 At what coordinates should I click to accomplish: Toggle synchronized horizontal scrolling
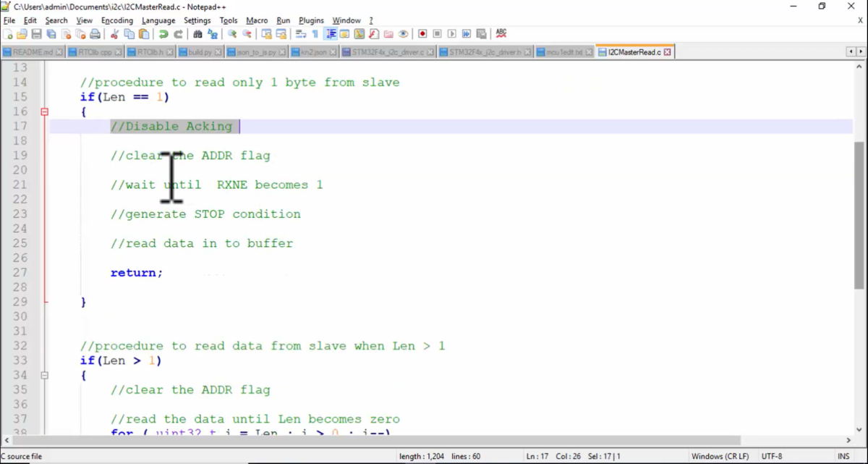coord(281,34)
